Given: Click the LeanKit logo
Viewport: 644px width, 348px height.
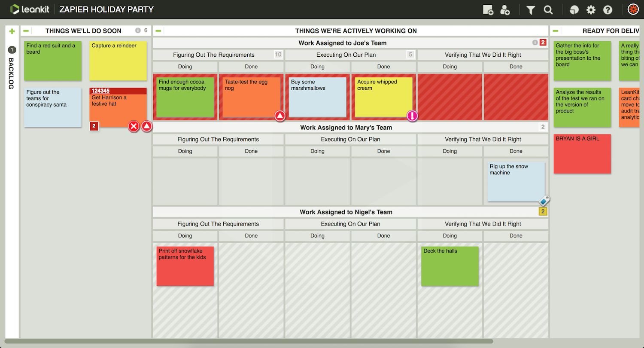Looking at the screenshot, I should [x=30, y=9].
